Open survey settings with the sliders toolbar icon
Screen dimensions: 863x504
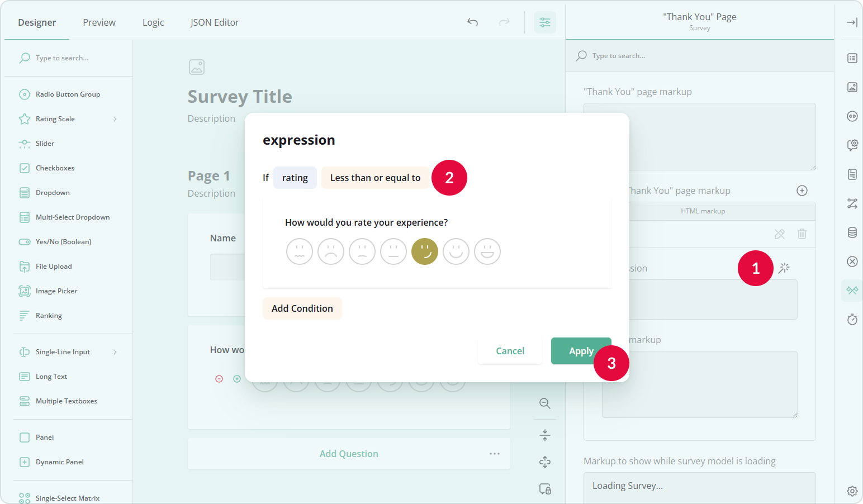pos(544,22)
